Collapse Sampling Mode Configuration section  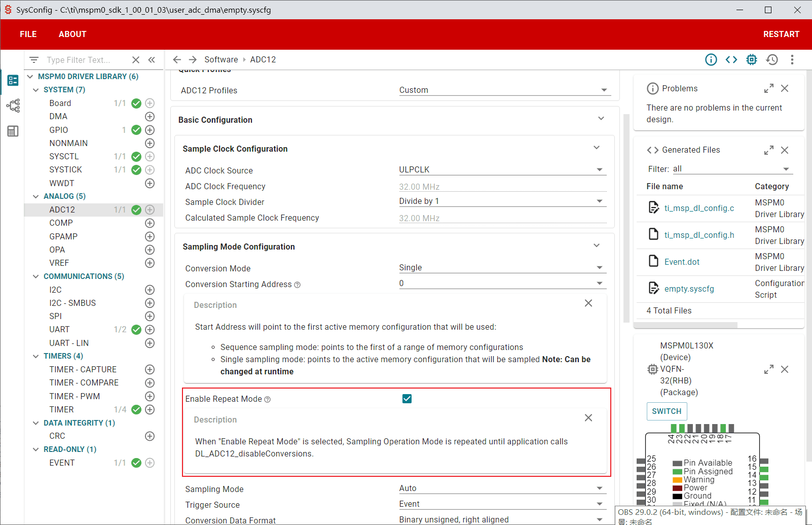pos(597,245)
